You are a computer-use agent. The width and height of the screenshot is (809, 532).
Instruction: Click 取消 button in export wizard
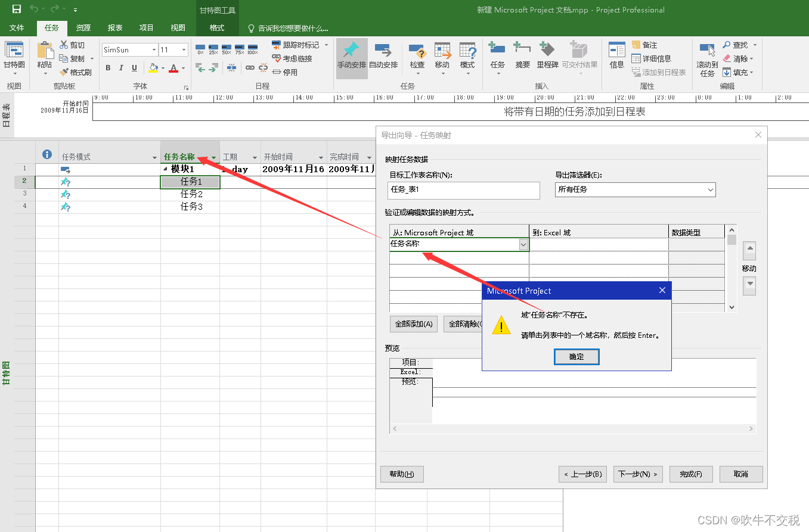point(741,474)
